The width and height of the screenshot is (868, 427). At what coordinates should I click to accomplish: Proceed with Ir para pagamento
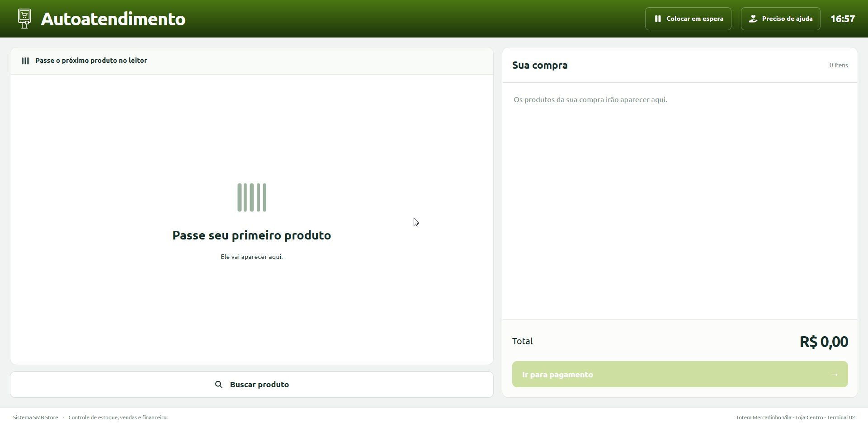(x=680, y=374)
